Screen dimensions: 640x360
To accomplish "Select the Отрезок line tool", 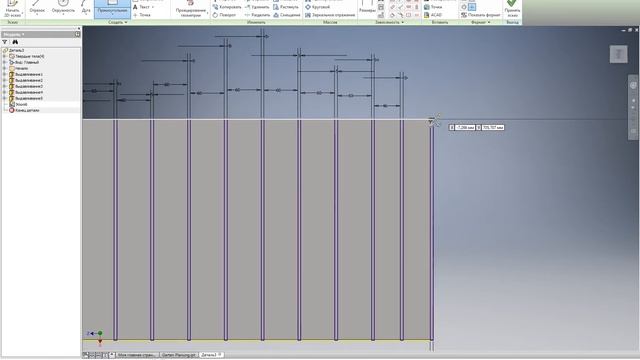I will pos(37,8).
